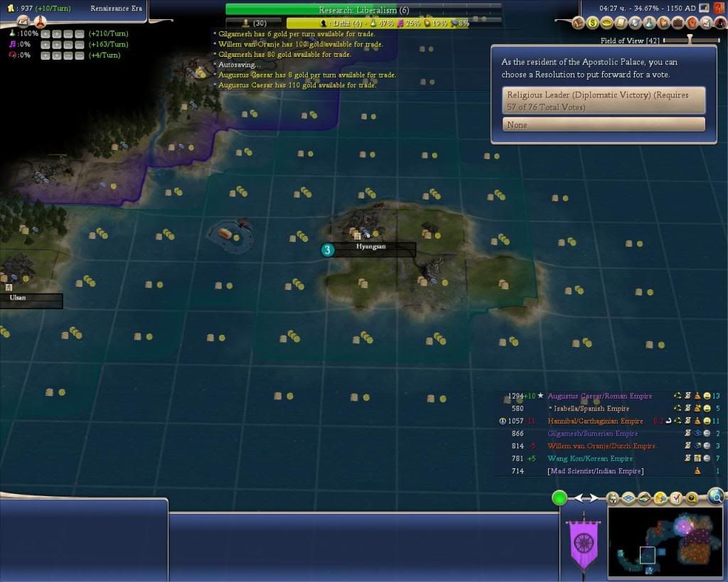Open the Victory Conditions fist icon

tap(692, 23)
